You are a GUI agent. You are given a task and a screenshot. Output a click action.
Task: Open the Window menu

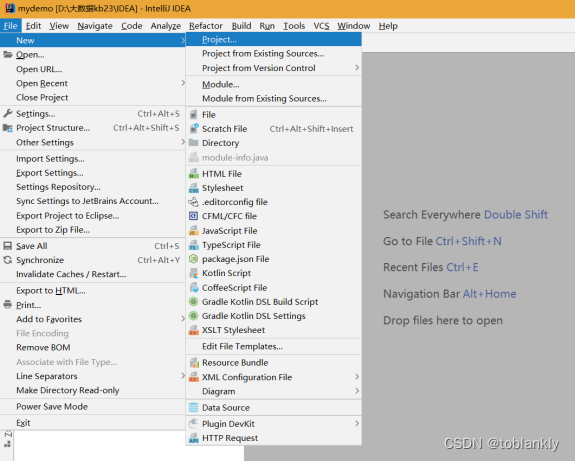354,26
